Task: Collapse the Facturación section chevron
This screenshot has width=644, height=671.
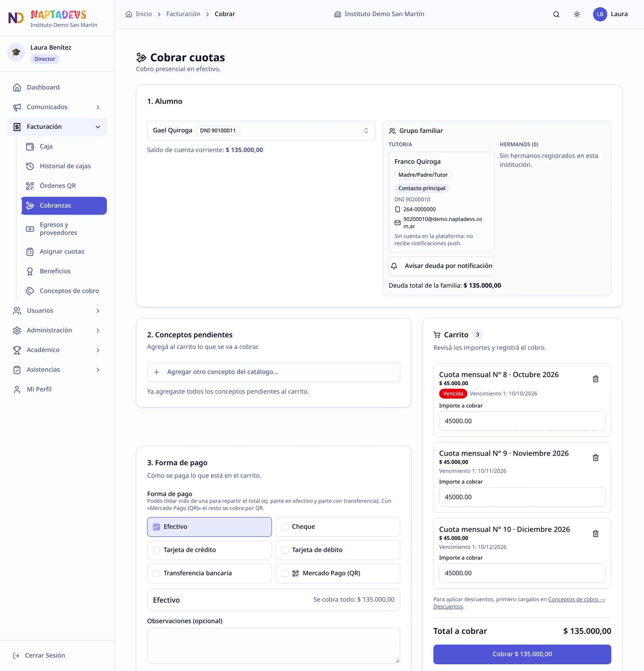Action: 98,127
